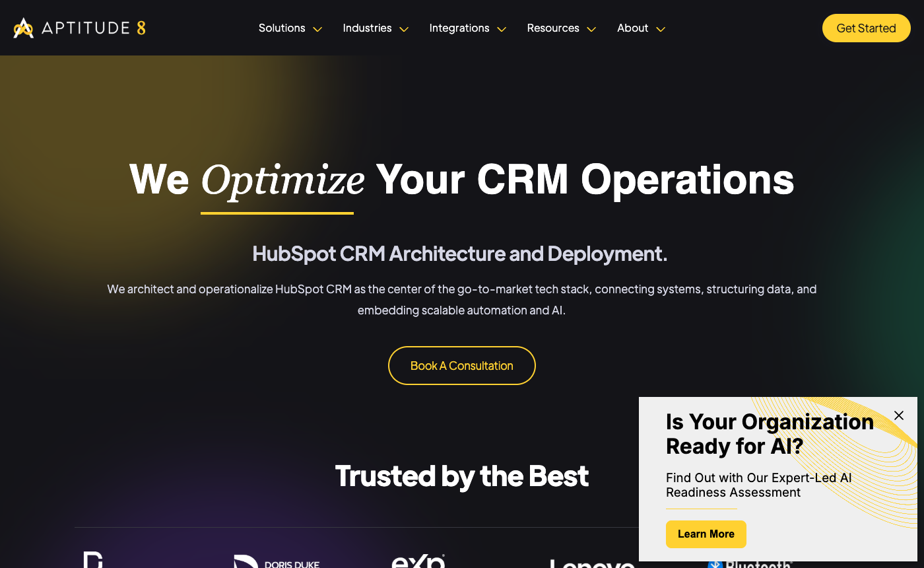Click Book A Consultation button
Viewport: 924px width, 568px height.
pos(462,365)
